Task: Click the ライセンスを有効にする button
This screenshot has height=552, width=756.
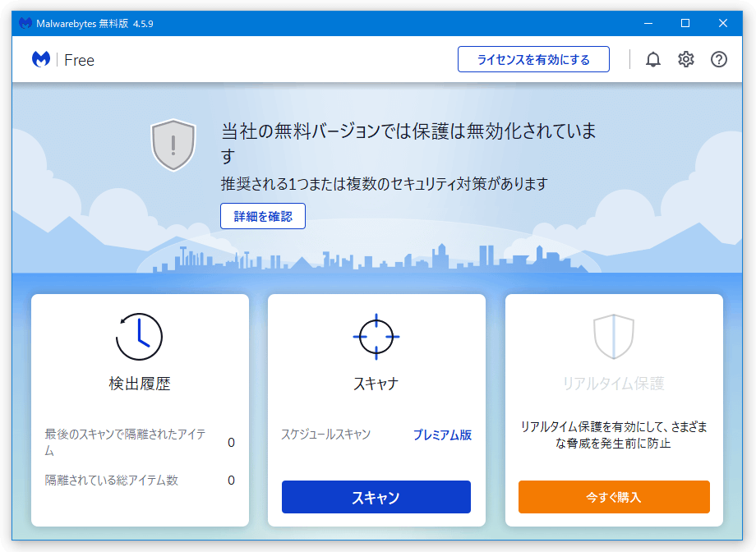Action: [533, 59]
